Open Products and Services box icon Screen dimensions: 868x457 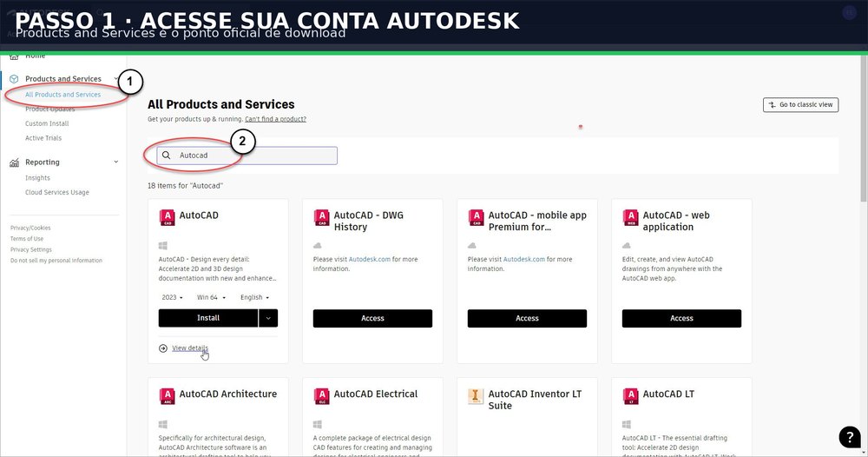[x=14, y=79]
